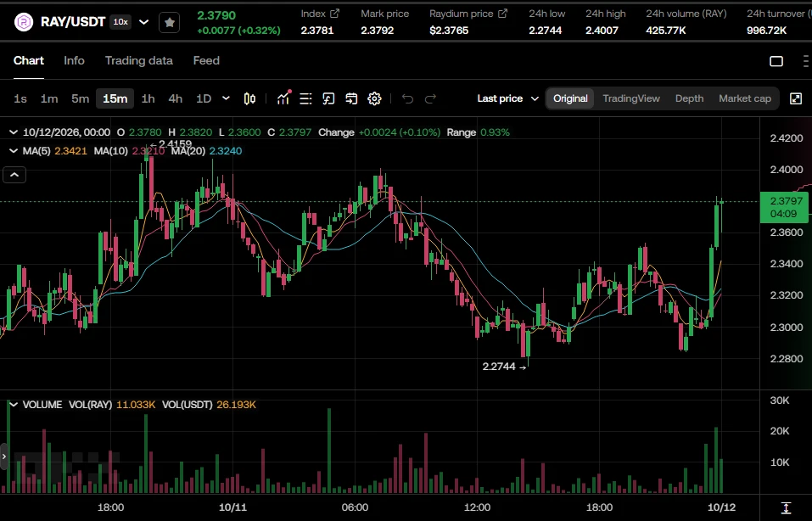Choose the 4h timeframe
Viewport: 812px width, 521px height.
click(176, 98)
